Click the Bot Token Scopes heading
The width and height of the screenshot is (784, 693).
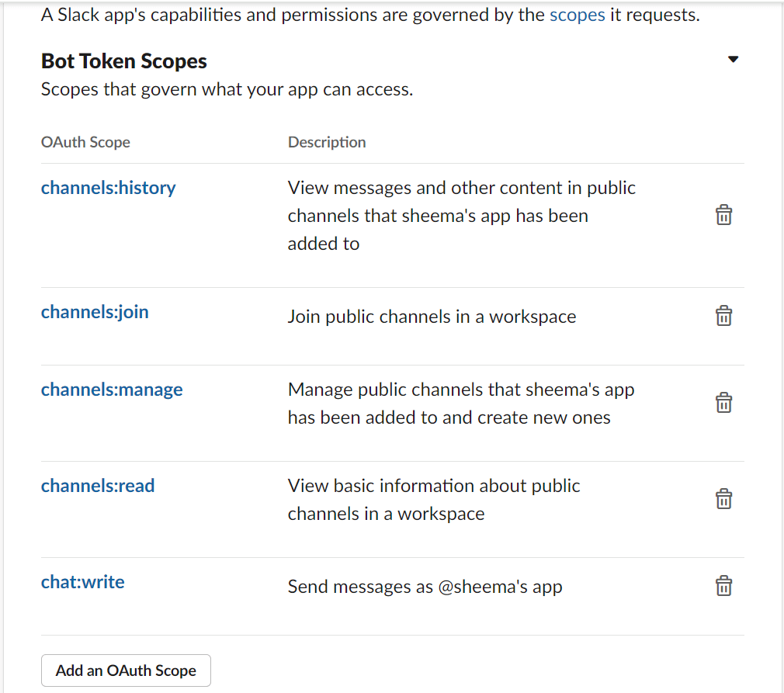click(x=124, y=61)
